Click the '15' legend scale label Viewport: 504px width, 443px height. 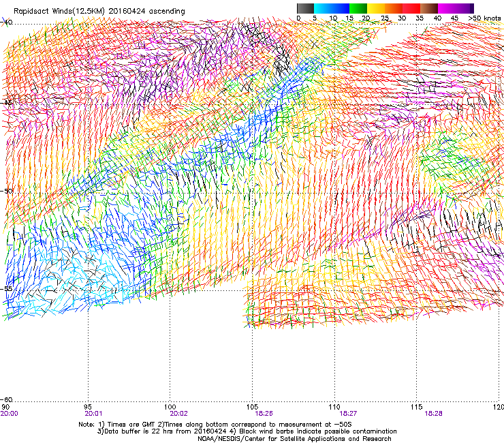(x=349, y=18)
